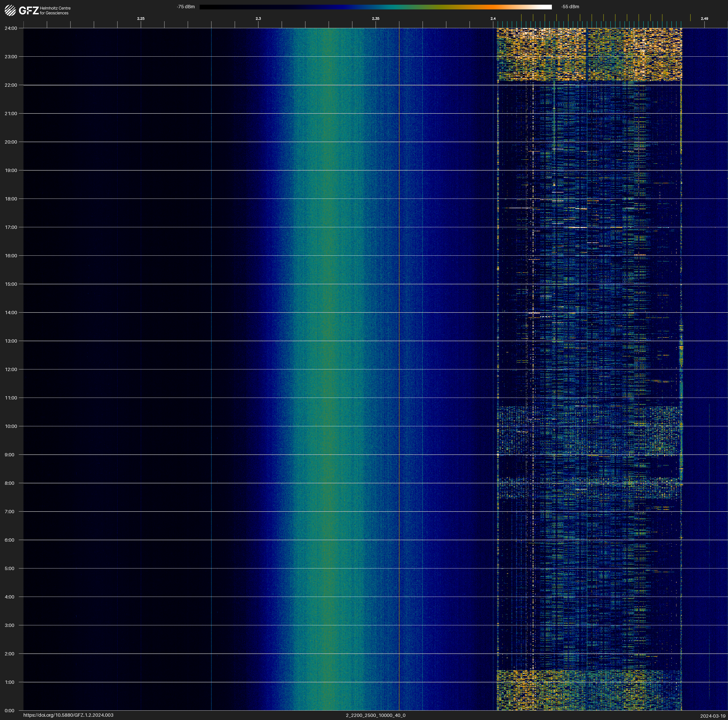Open the doi.org GFZ.1.2.2024.003 link
Image resolution: width=728 pixels, height=720 pixels.
(x=68, y=715)
